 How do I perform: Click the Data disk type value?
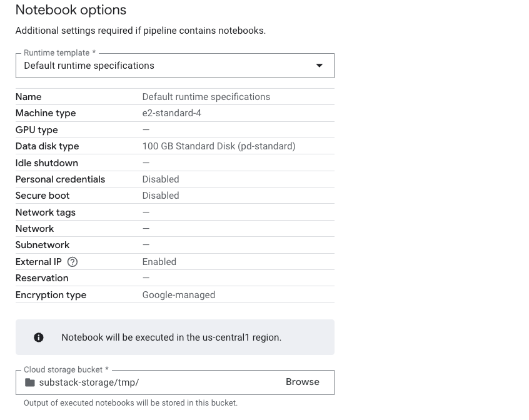219,146
